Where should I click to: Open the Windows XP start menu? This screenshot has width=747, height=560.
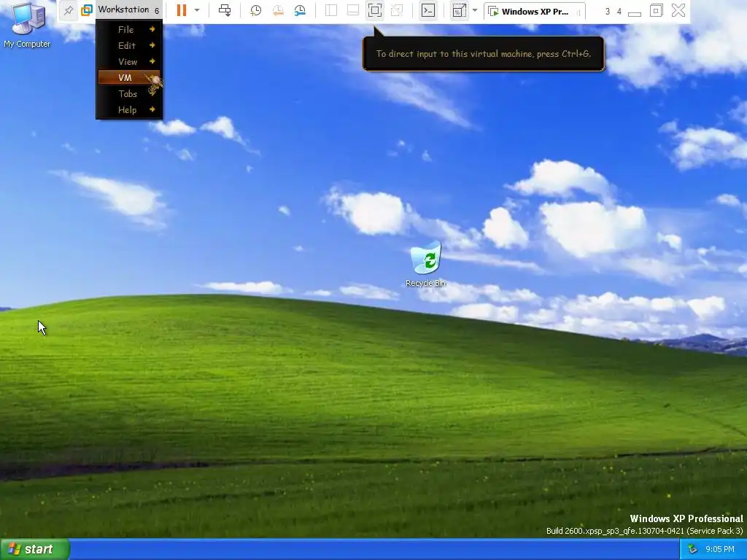pos(35,549)
